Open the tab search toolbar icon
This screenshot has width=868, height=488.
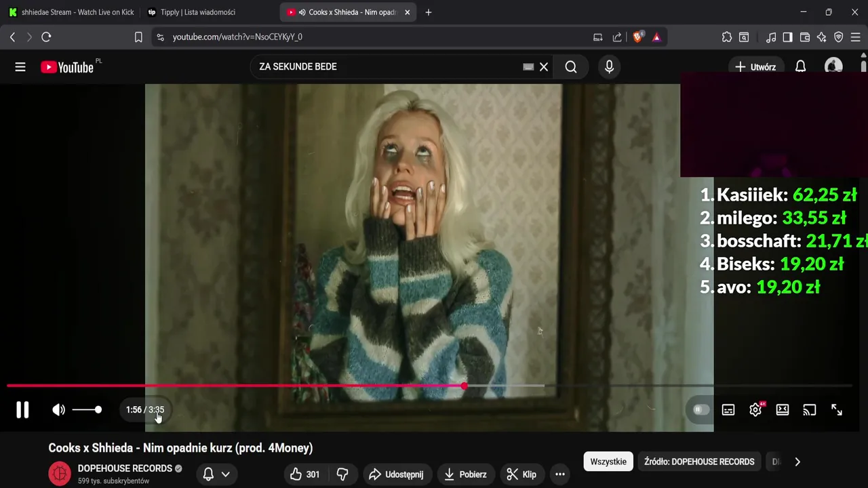pos(744,37)
